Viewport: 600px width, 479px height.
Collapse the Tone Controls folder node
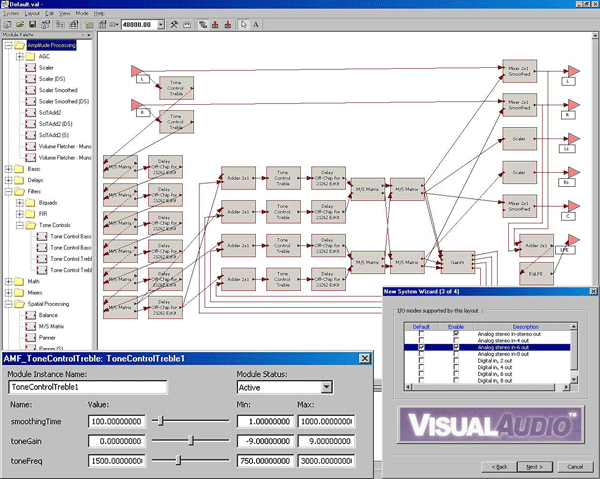tap(20, 225)
